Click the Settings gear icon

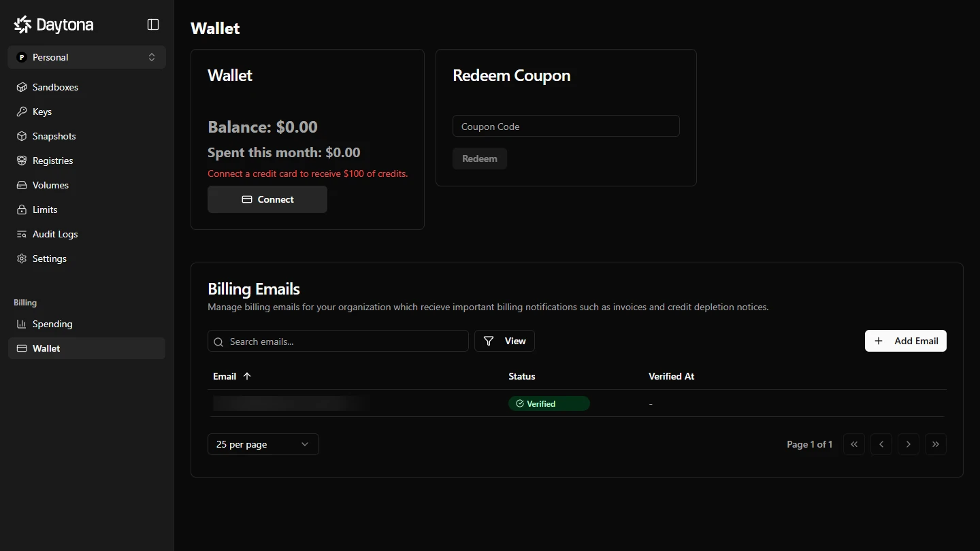point(22,258)
